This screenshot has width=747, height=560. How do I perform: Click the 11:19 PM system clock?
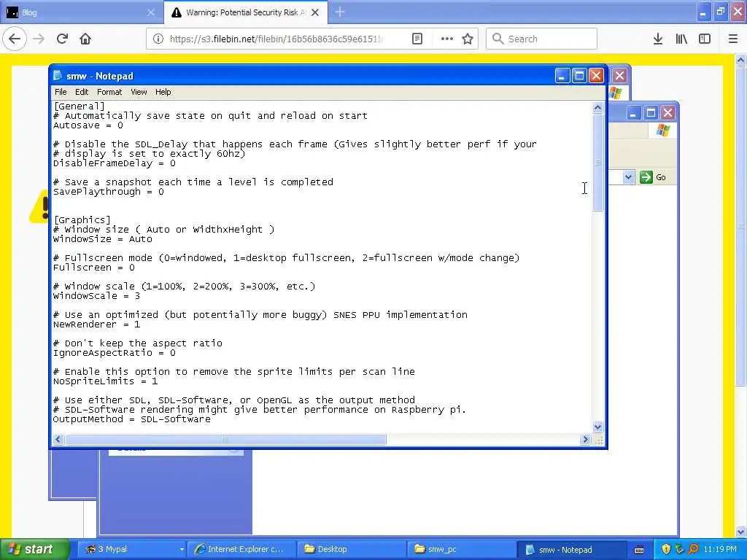(x=720, y=549)
